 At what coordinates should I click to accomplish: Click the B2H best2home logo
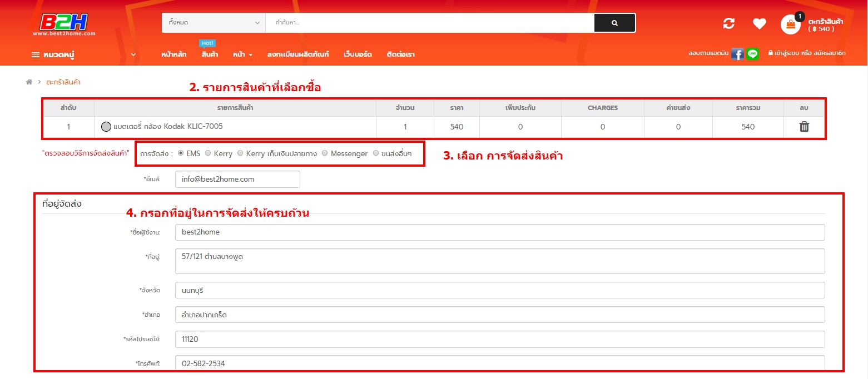[x=64, y=24]
